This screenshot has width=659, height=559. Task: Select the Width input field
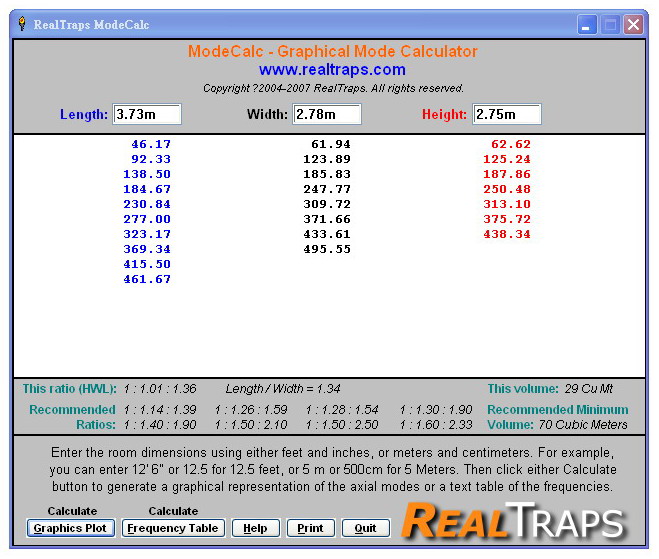click(326, 114)
